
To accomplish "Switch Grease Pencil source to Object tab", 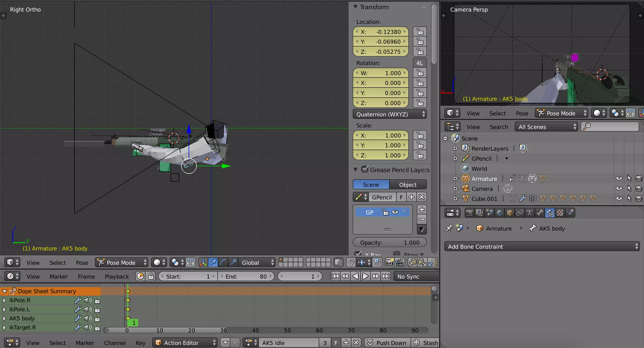I will coord(408,185).
